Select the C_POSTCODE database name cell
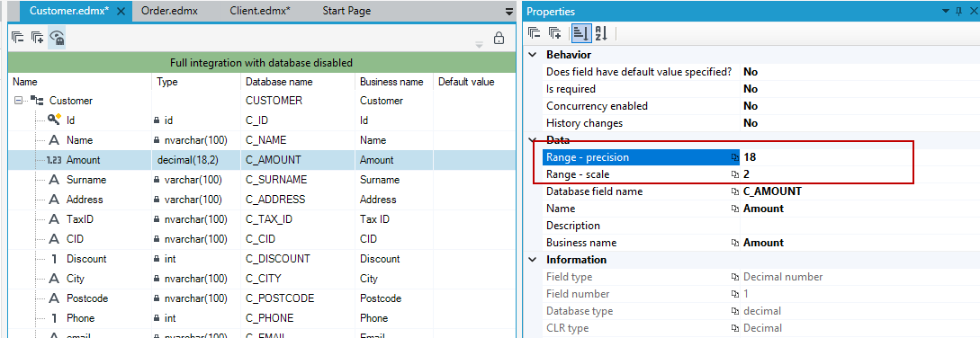Screen dimensions: 980x338 click(x=298, y=298)
